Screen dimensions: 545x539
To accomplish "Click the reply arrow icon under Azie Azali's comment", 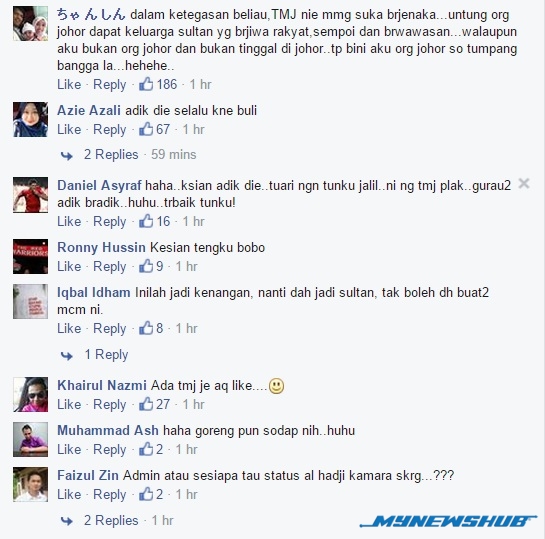I will click(x=66, y=155).
